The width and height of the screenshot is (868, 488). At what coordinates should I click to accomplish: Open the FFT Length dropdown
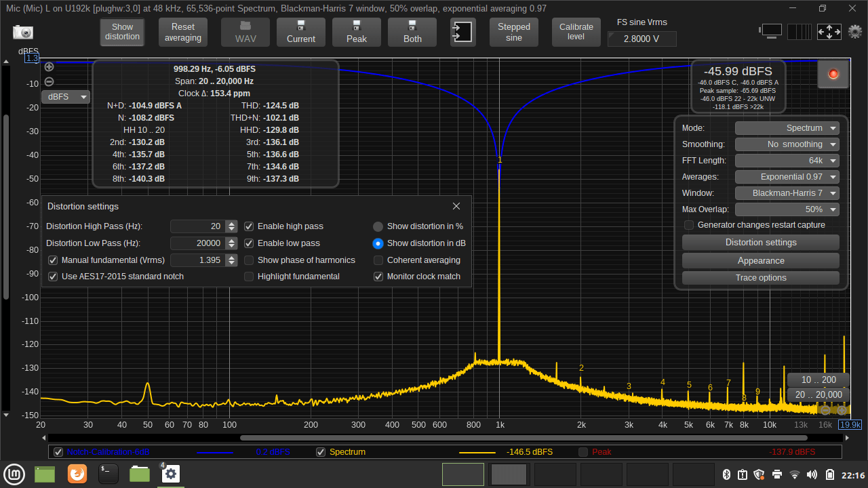pyautogui.click(x=787, y=161)
